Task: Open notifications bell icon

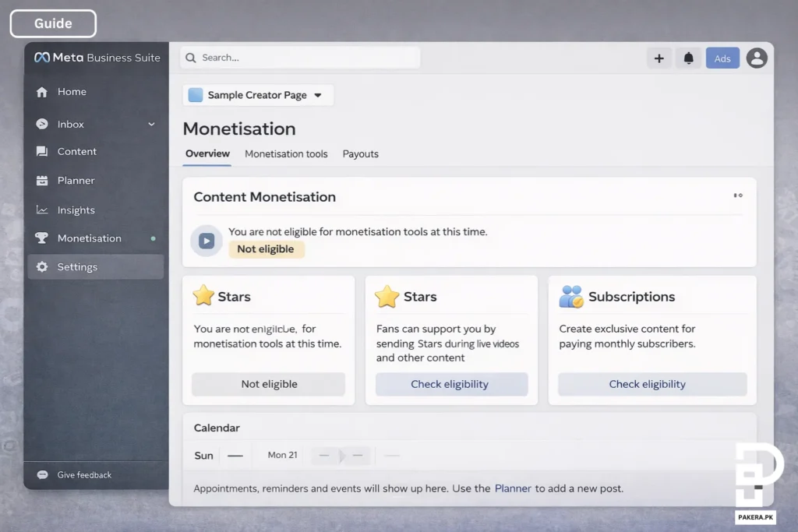Action: (689, 58)
